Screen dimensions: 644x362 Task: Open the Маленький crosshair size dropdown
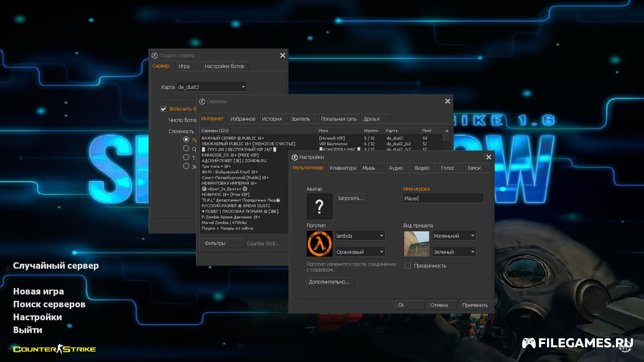454,236
